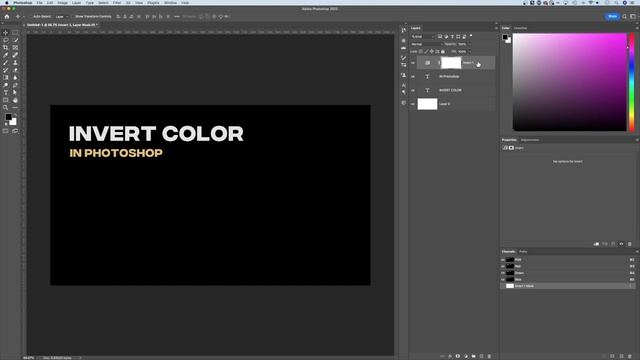Select the Rectangular Marquee tool
The width and height of the screenshot is (640, 360).
click(15, 33)
